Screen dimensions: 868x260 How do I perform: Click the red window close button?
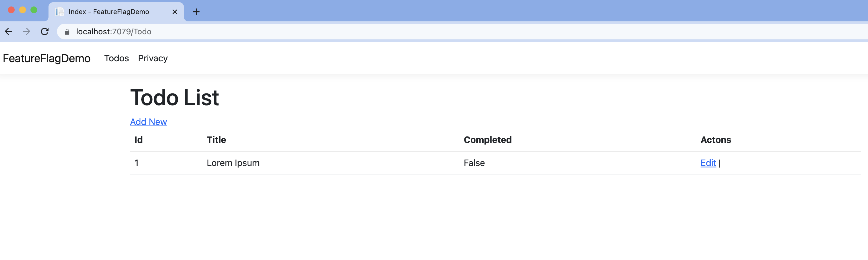(x=11, y=10)
